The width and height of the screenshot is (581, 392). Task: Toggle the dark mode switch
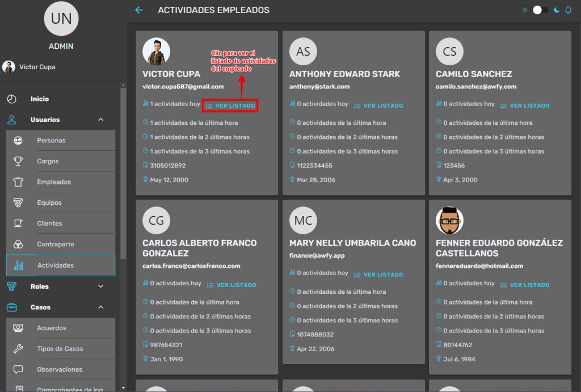click(x=540, y=10)
